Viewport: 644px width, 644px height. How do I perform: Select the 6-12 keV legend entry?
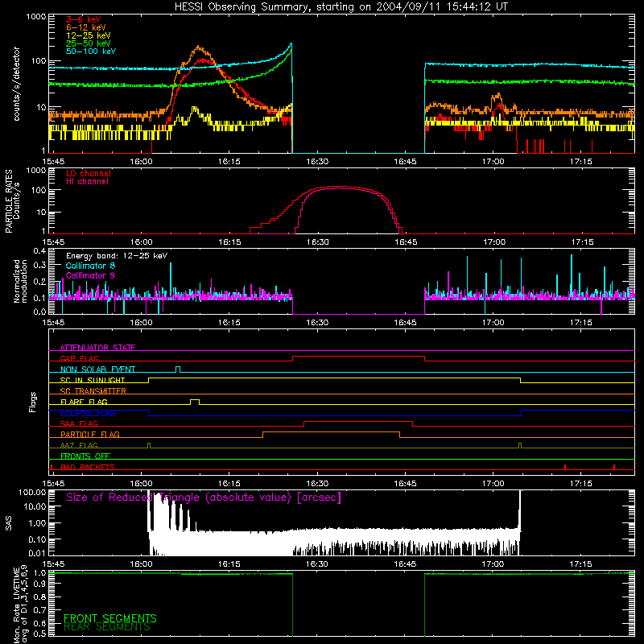click(x=85, y=27)
